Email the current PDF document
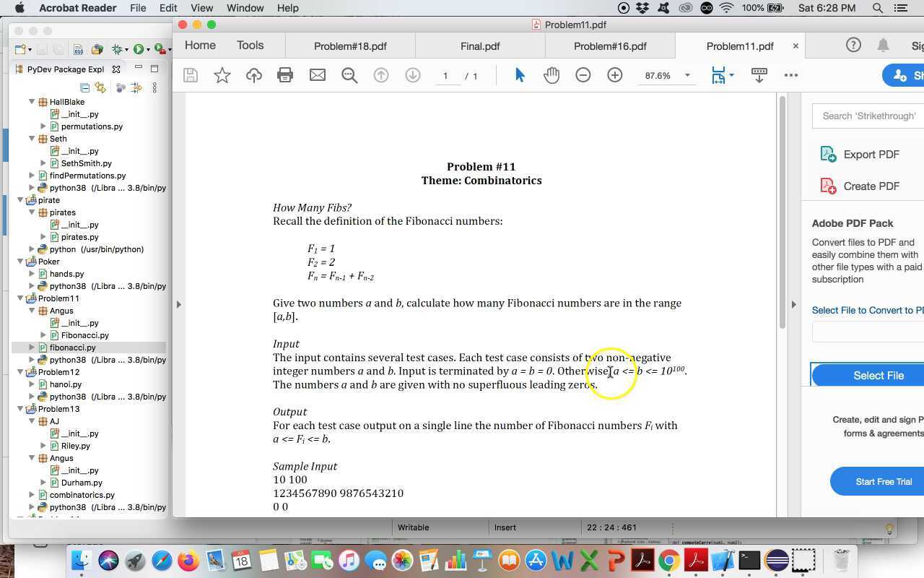The height and width of the screenshot is (578, 924). coord(318,74)
